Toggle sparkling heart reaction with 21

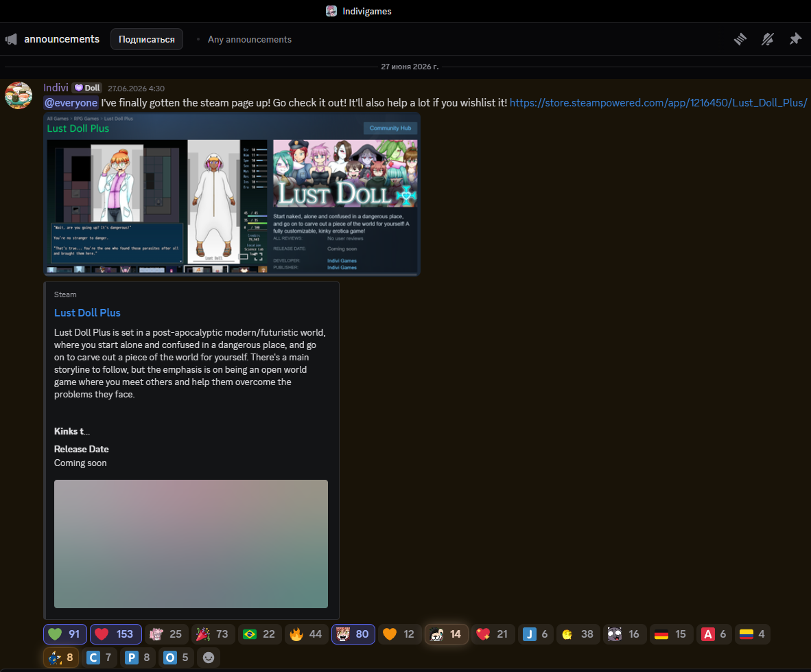coord(493,634)
